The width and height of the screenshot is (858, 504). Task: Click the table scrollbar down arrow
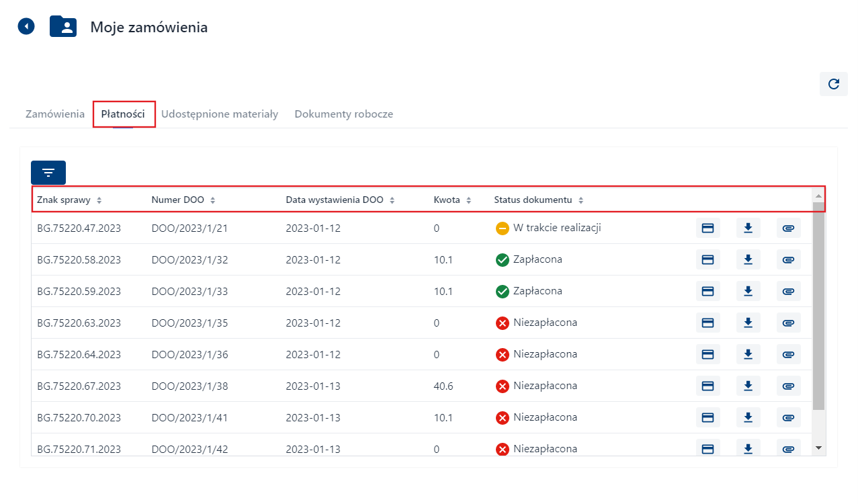tap(818, 448)
